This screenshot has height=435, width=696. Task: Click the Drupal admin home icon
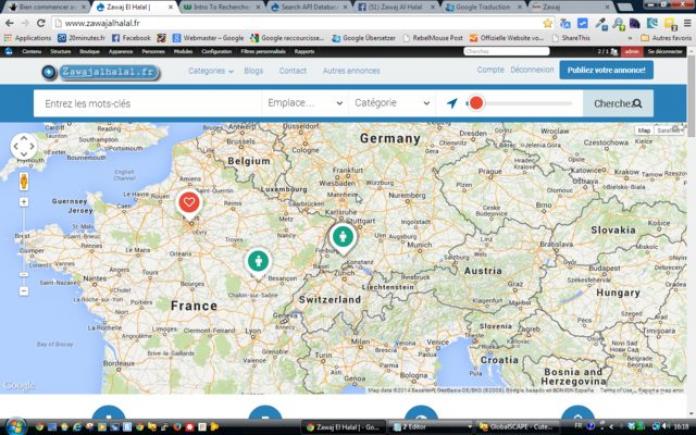pyautogui.click(x=8, y=51)
